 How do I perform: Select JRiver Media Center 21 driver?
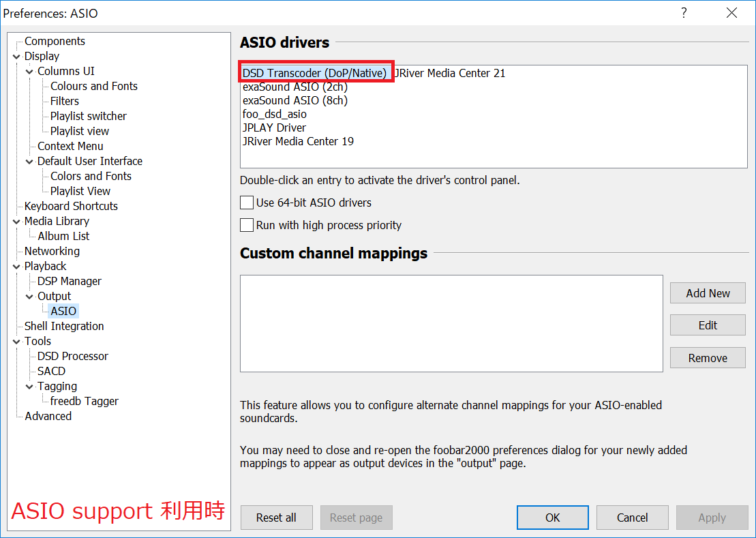[x=449, y=73]
